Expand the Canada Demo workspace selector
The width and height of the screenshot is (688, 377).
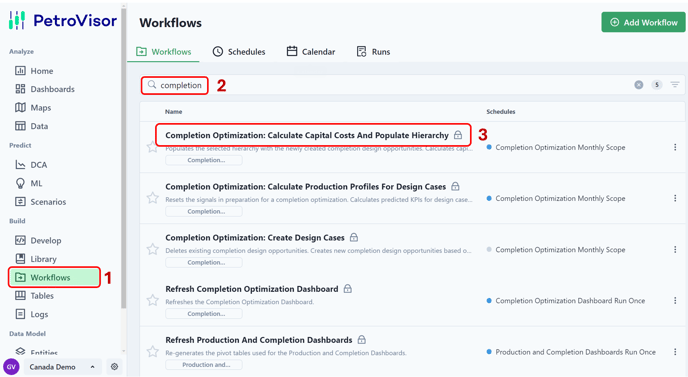pos(62,367)
